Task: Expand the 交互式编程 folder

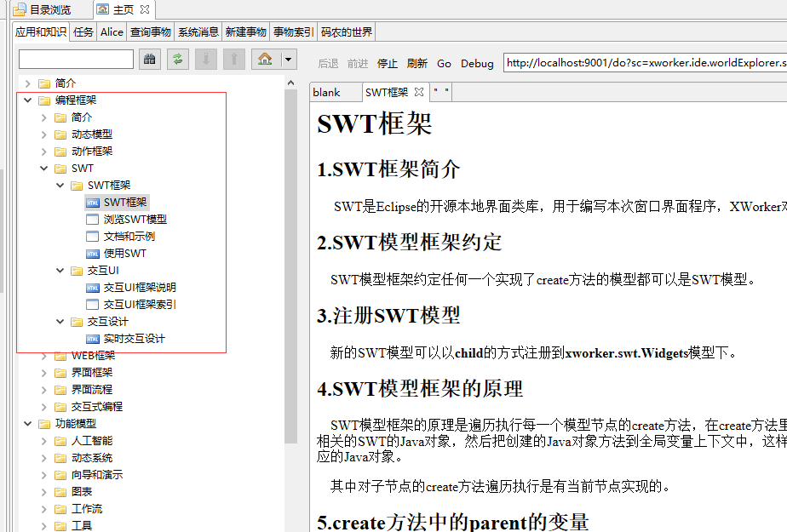Action: [x=44, y=407]
